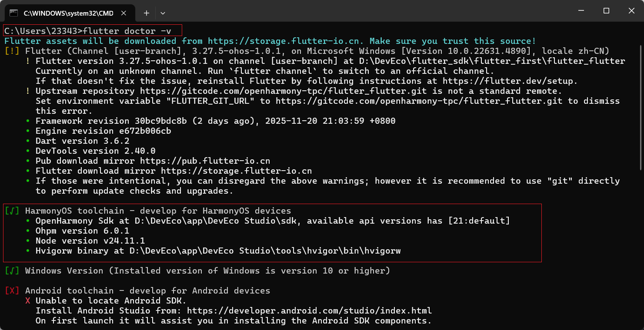Click 'HarmonyOS toolchain' heading line
Viewport: 644px width, 330px height.
tap(158, 211)
